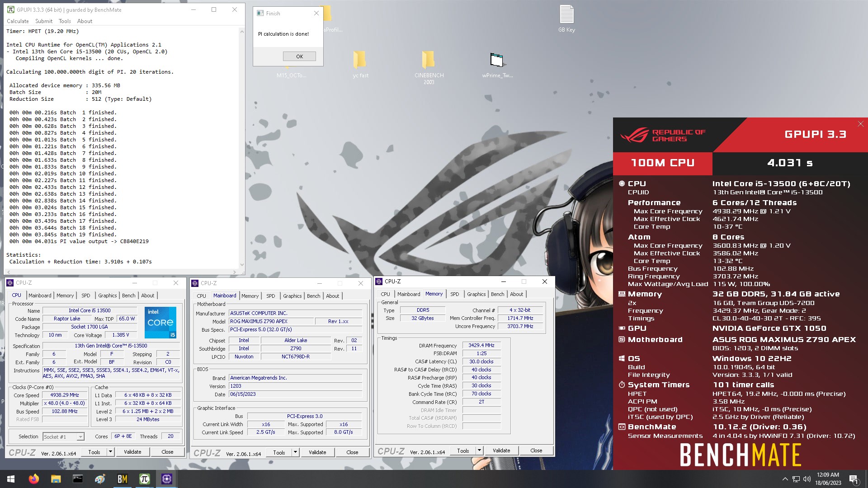Switch to GPUPI taskbar icon
Screen dimensions: 868x488
pyautogui.click(x=144, y=479)
